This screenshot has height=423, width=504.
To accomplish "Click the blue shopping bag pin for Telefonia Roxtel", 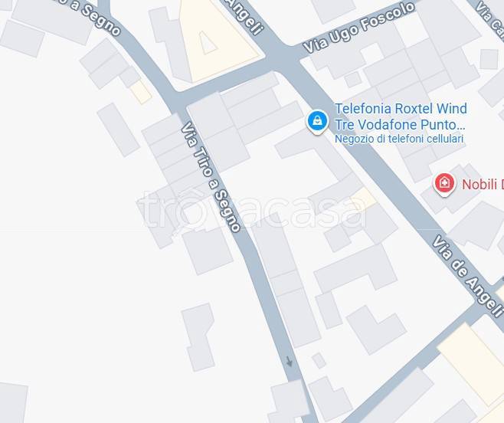I will pyautogui.click(x=317, y=122).
